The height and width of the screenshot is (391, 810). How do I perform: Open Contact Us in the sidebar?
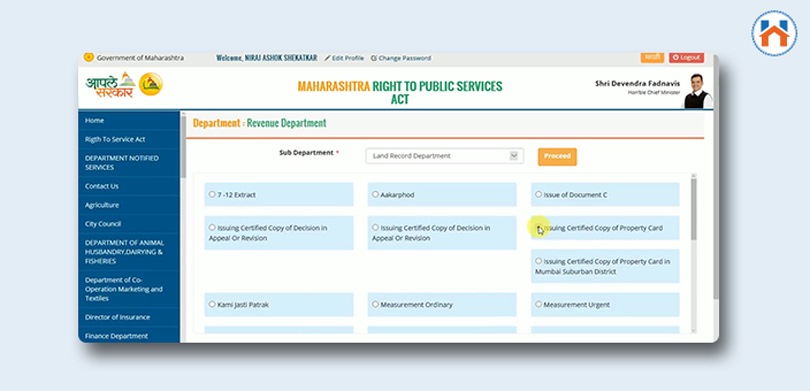[129, 186]
